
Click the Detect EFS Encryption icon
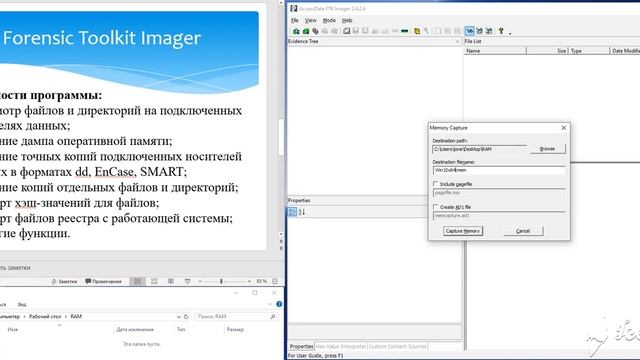click(426, 31)
